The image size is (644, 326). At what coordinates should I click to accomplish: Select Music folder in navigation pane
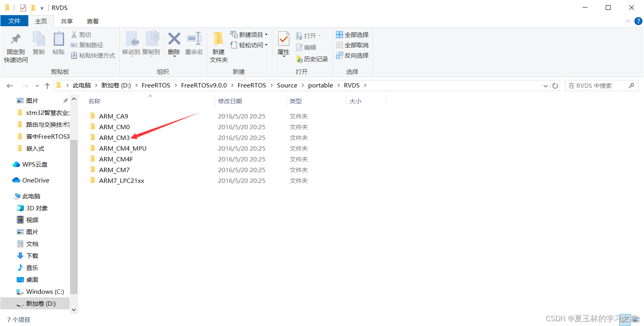click(27, 268)
